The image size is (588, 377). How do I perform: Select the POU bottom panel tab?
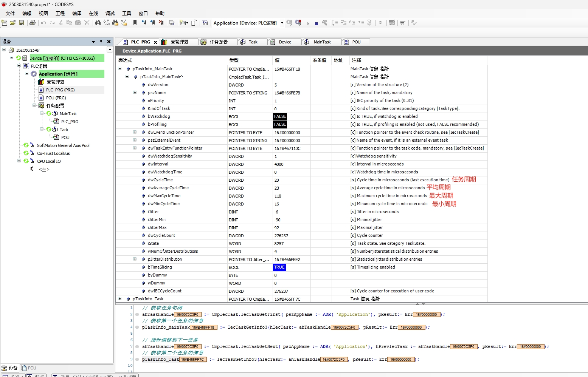(x=29, y=368)
